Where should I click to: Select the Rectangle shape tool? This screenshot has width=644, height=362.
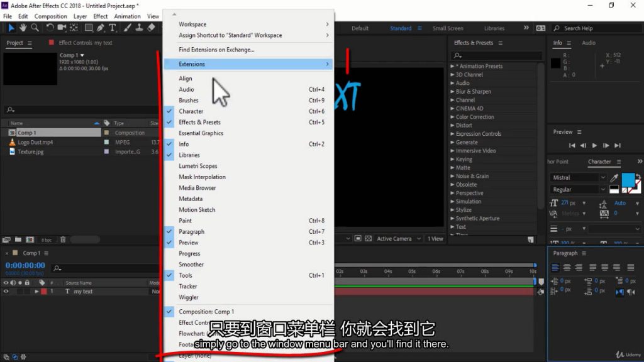[88, 28]
